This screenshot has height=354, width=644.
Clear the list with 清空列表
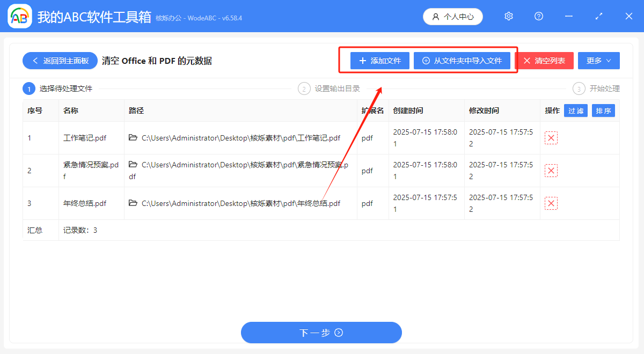[x=544, y=61]
